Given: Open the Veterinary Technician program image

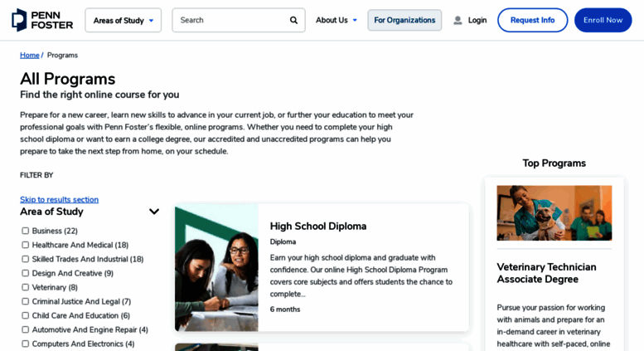Looking at the screenshot, I should click(554, 213).
